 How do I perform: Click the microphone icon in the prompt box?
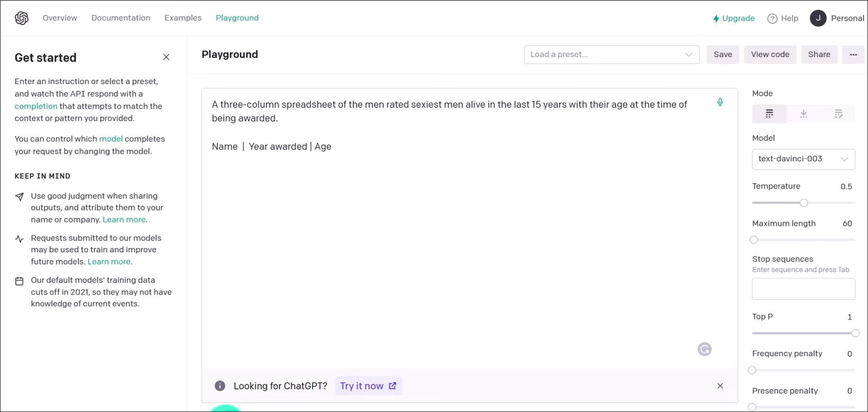tap(720, 102)
